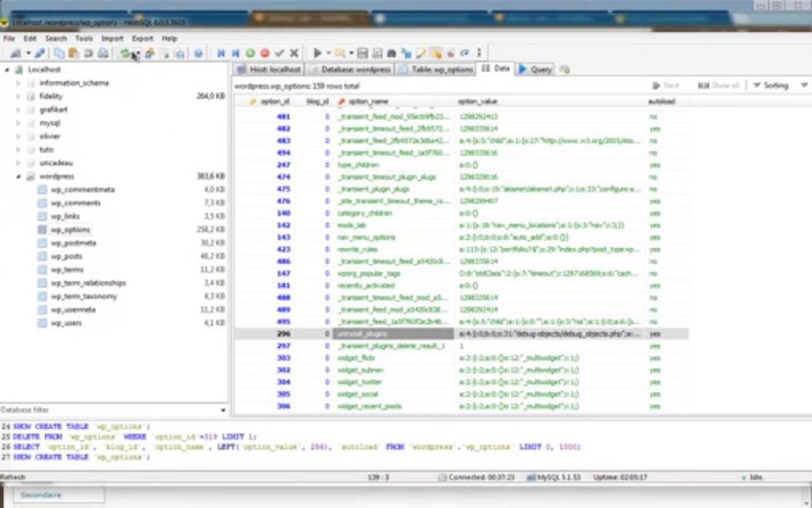Click the save disk icon in toolbar
The width and height of the screenshot is (812, 508).
coord(362,53)
